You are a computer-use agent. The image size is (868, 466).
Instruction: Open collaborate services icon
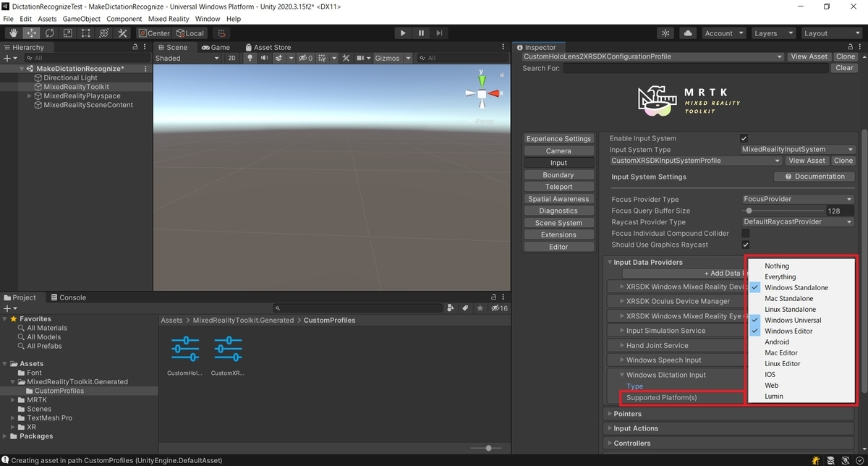666,33
